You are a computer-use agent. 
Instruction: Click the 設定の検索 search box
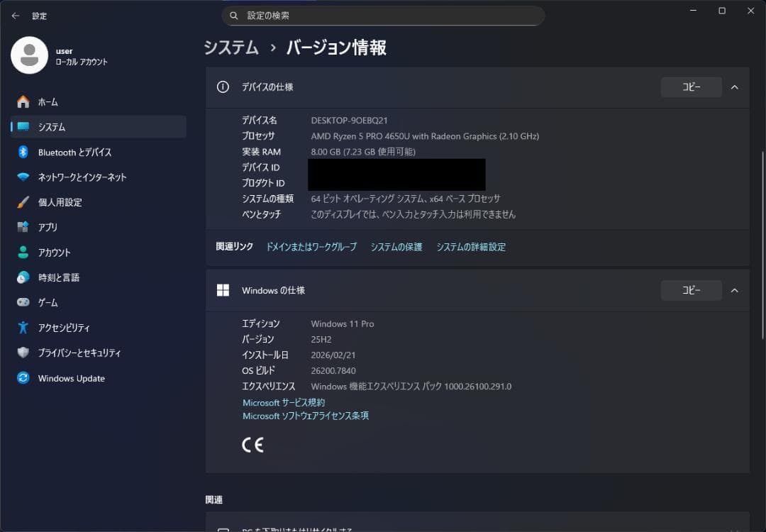(x=383, y=15)
